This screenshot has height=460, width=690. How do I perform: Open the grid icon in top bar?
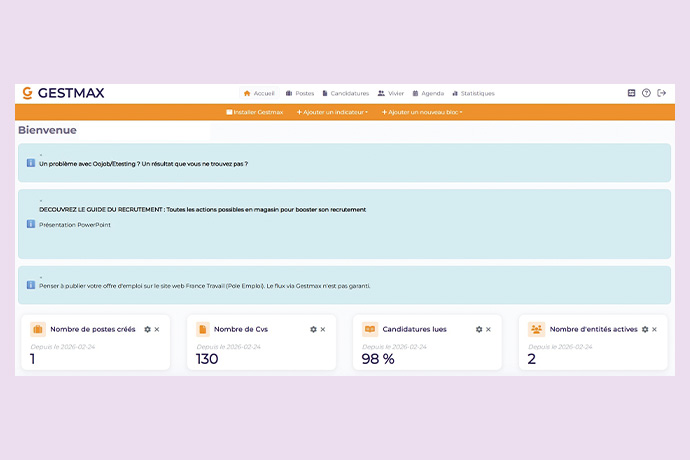631,93
